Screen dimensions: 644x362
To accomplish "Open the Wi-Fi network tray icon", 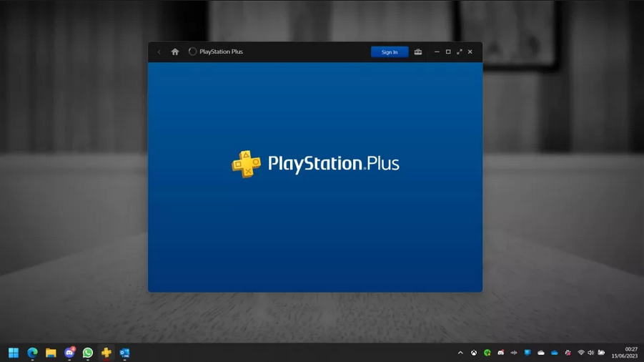I will click(581, 353).
